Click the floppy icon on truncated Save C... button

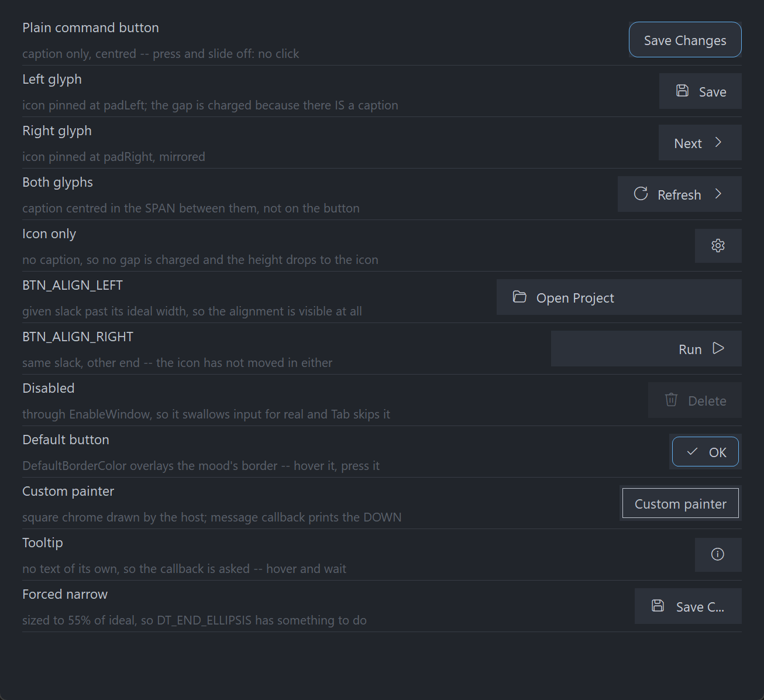(658, 606)
